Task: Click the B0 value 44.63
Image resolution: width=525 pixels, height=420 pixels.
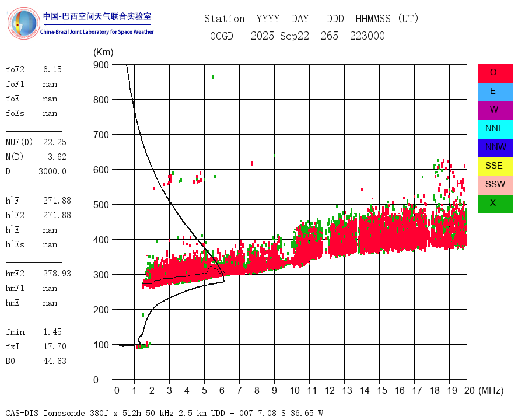Action: pos(55,361)
